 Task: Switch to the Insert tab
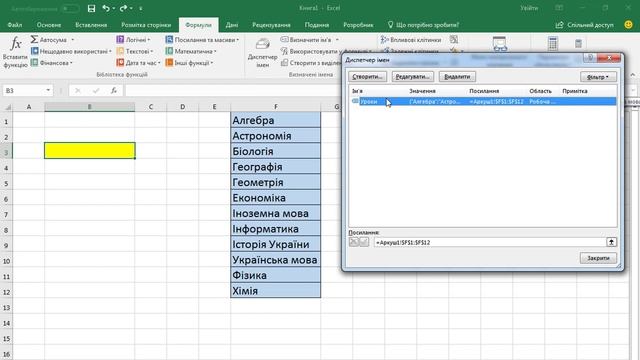point(91,25)
